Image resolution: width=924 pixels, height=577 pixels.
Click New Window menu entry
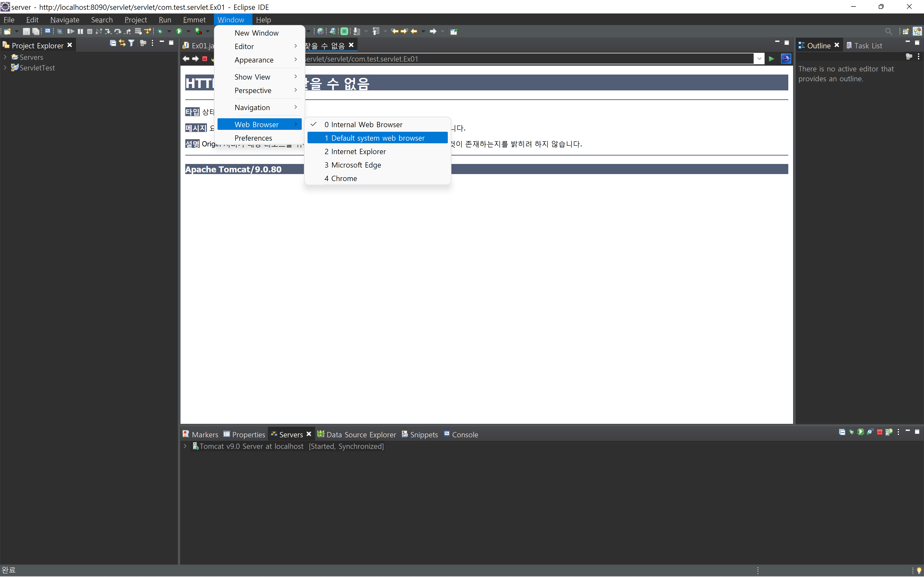pyautogui.click(x=256, y=33)
